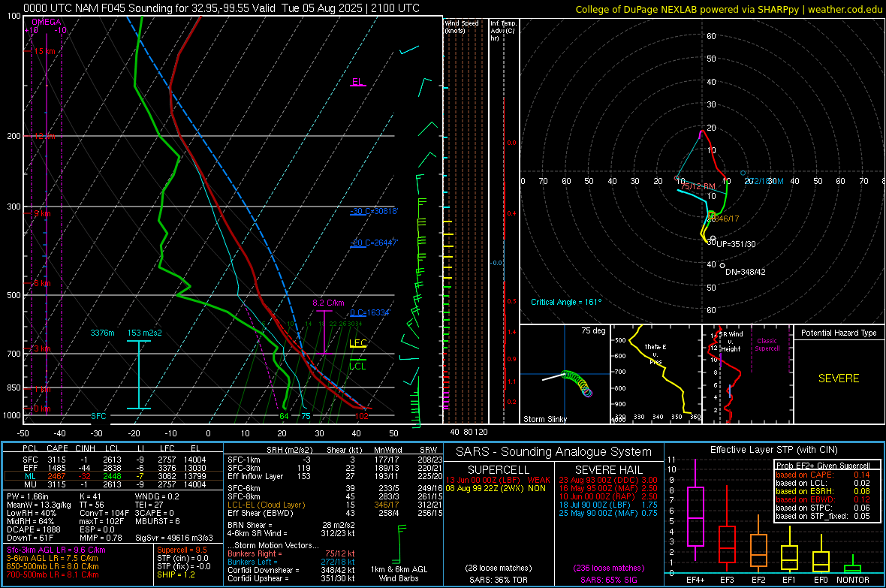886x588 pixels.
Task: Click the magenta EF4+ box plot
Action: [x=695, y=509]
